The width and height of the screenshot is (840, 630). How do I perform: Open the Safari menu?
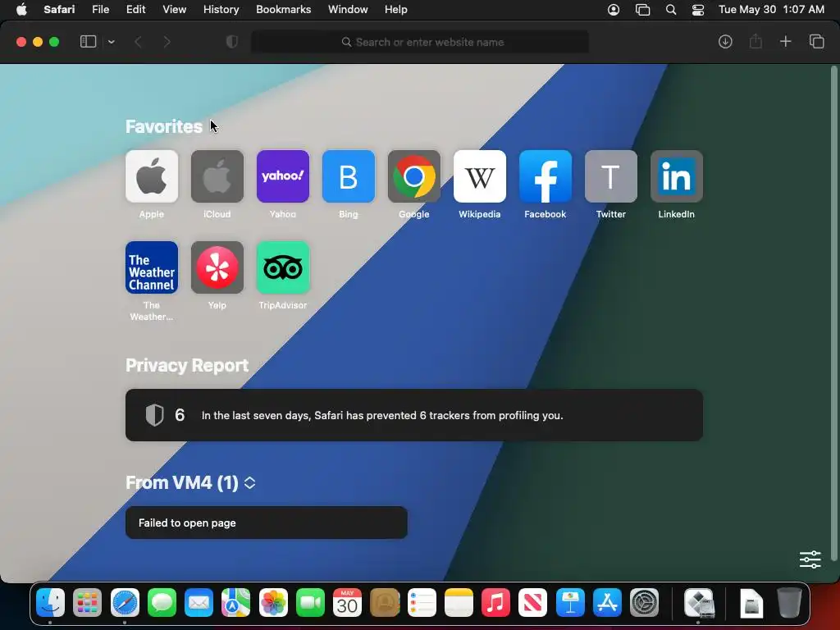pos(59,10)
